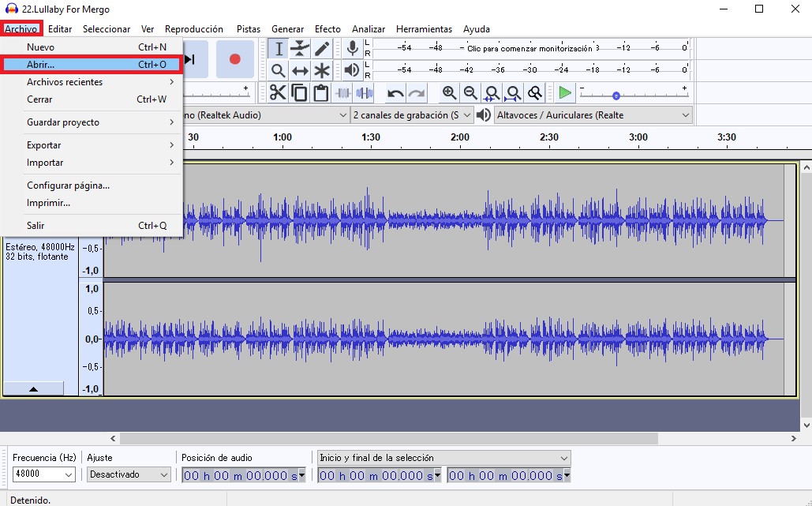Image resolution: width=812 pixels, height=506 pixels.
Task: Click the Zoom In magnifier button
Action: [449, 93]
